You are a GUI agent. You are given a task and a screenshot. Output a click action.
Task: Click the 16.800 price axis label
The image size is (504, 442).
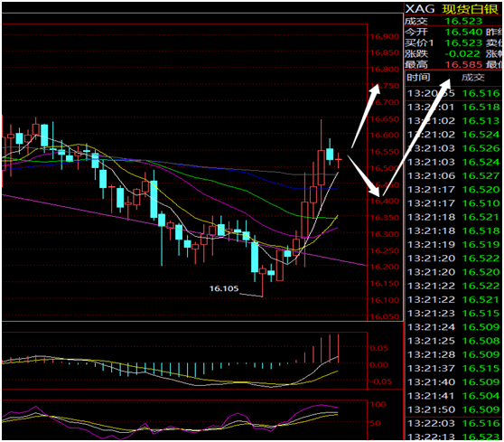[x=385, y=69]
